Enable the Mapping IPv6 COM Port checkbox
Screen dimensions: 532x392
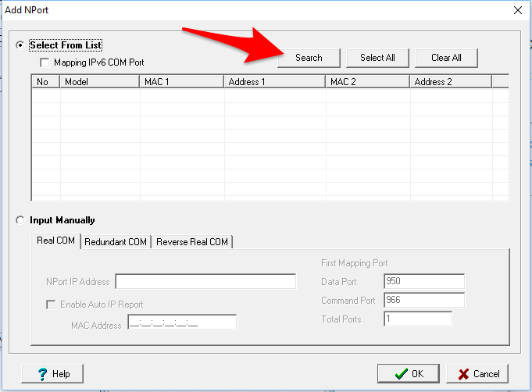click(45, 62)
